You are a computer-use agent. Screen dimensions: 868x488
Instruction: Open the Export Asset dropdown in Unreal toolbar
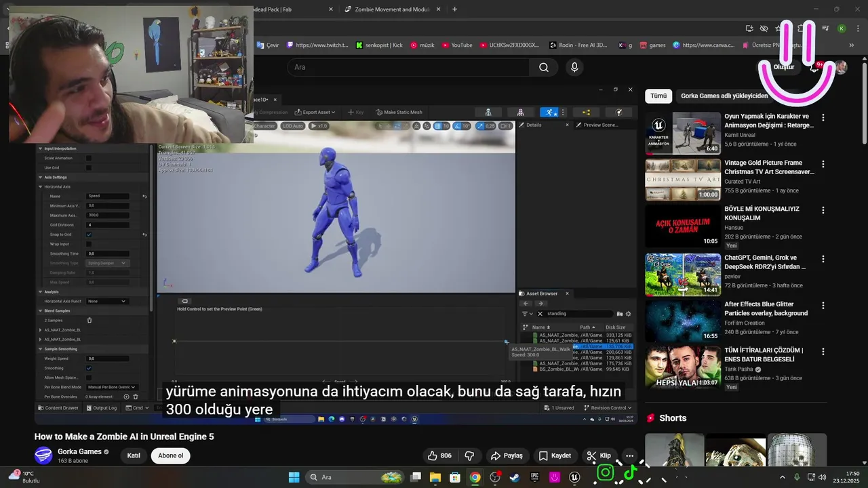tap(317, 112)
